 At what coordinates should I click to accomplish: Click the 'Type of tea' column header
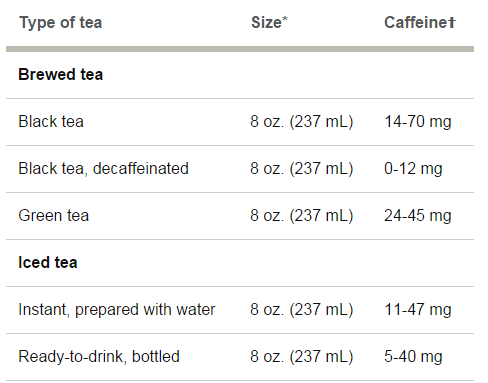[x=60, y=23]
